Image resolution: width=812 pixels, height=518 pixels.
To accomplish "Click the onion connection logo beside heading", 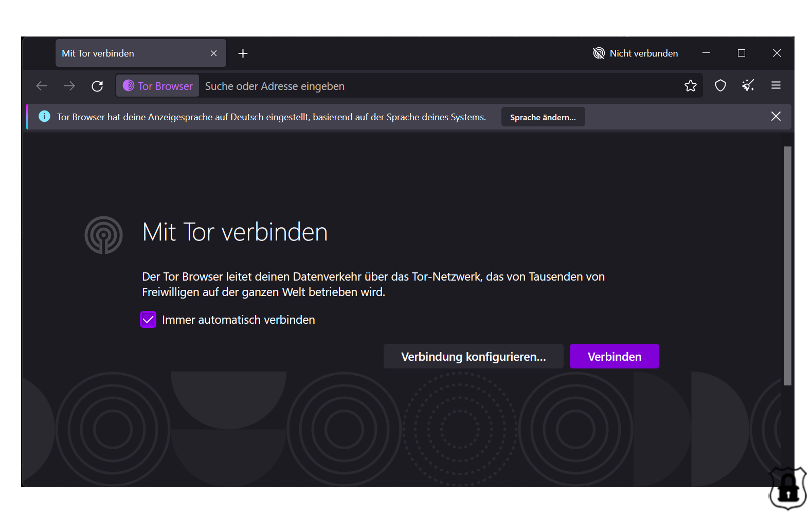I will [103, 235].
